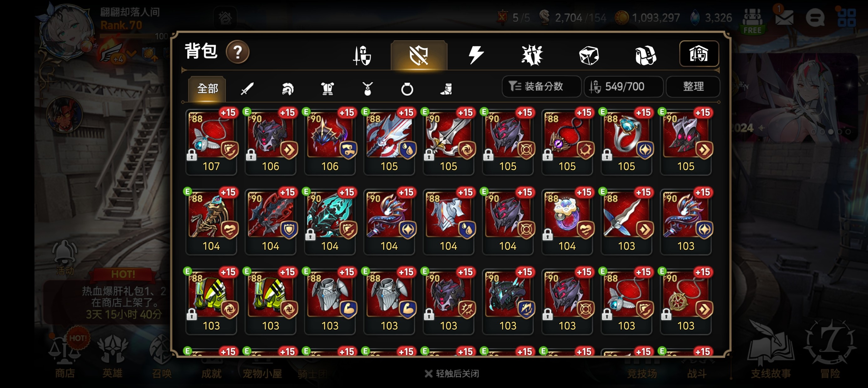Image resolution: width=868 pixels, height=388 pixels.
Task: Filter items by necklace icon
Action: click(x=367, y=89)
